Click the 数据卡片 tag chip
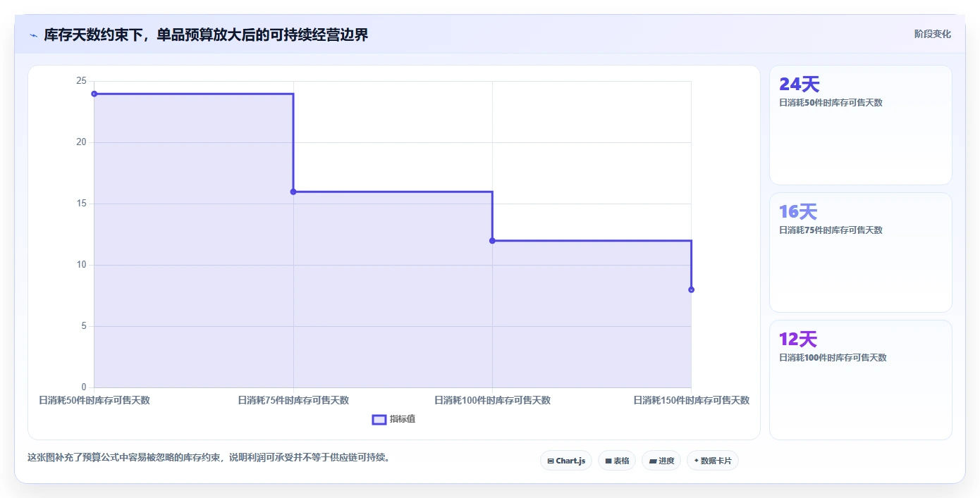Viewport: 980px width, 498px height. (712, 461)
